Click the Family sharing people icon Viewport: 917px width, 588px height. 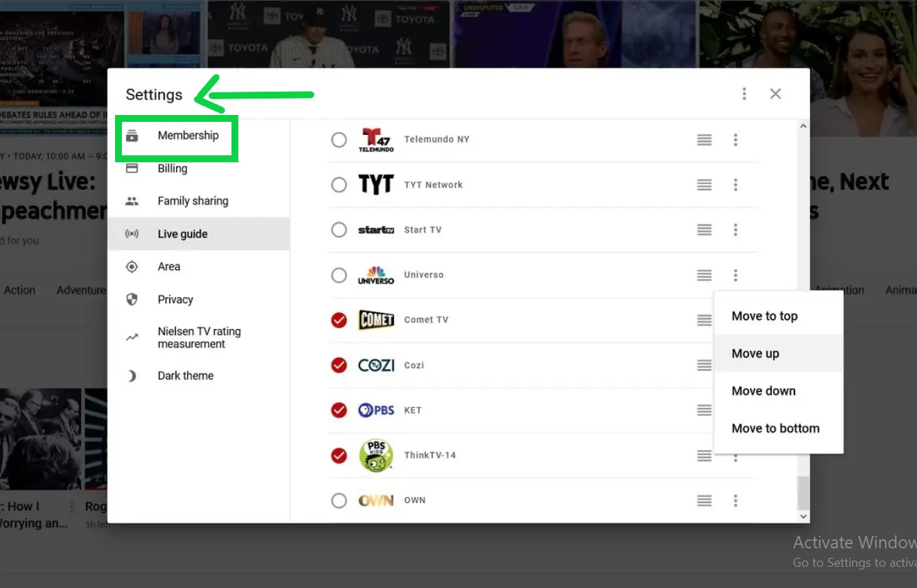(x=132, y=201)
